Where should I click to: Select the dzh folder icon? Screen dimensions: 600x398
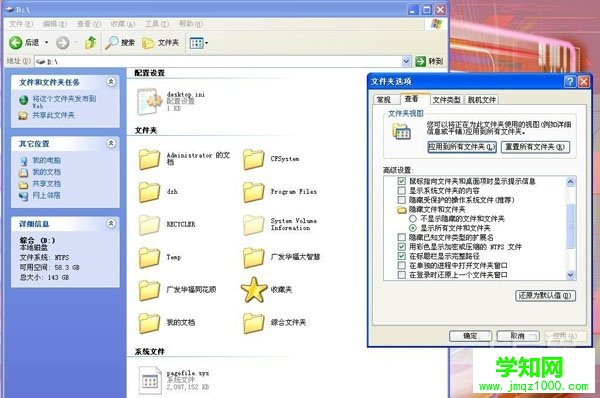(x=149, y=192)
